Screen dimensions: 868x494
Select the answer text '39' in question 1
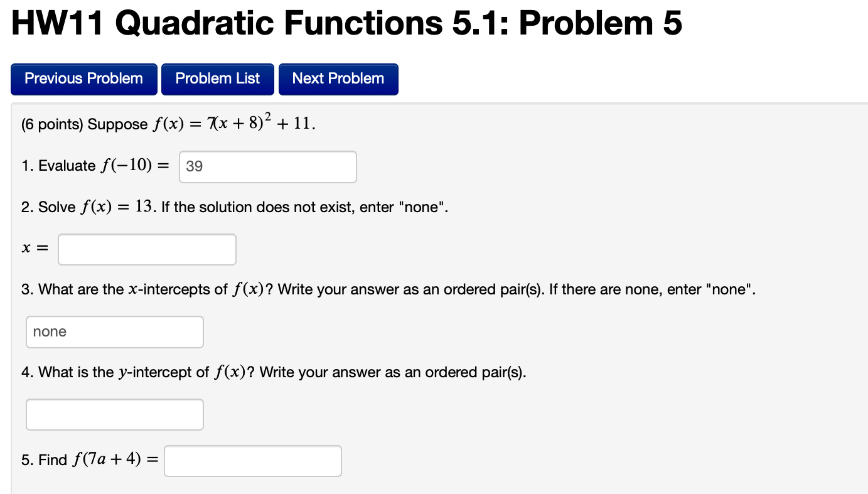[x=194, y=166]
